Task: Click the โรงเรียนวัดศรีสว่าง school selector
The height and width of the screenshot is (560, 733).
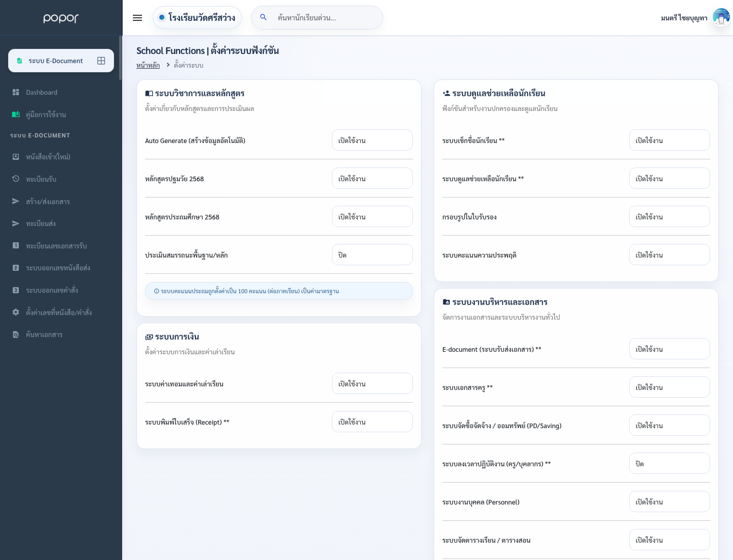Action: tap(197, 17)
